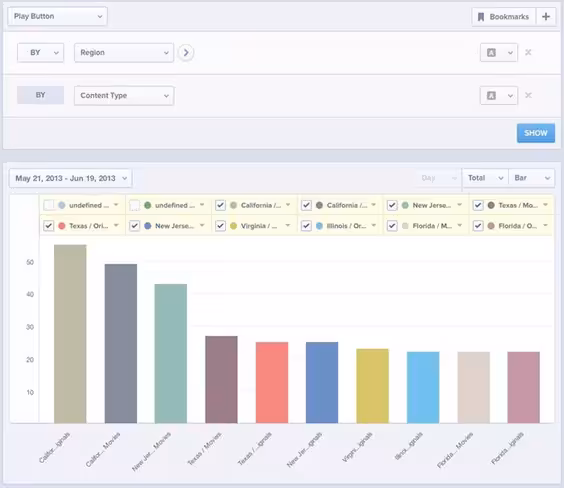The height and width of the screenshot is (488, 564).
Task: Uncheck the Texas / Ori... series checkbox
Action: pyautogui.click(x=48, y=226)
